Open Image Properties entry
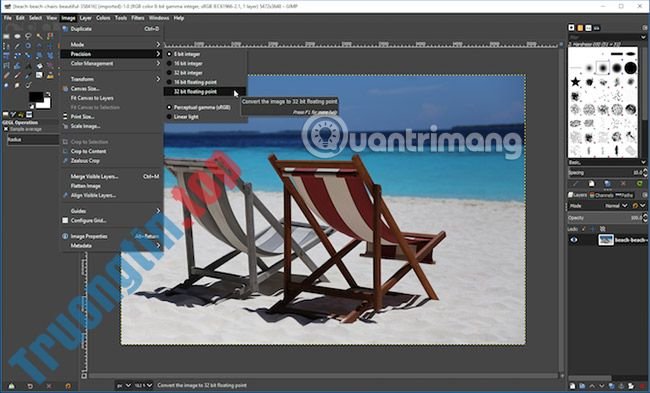The height and width of the screenshot is (393, 650). tap(112, 236)
